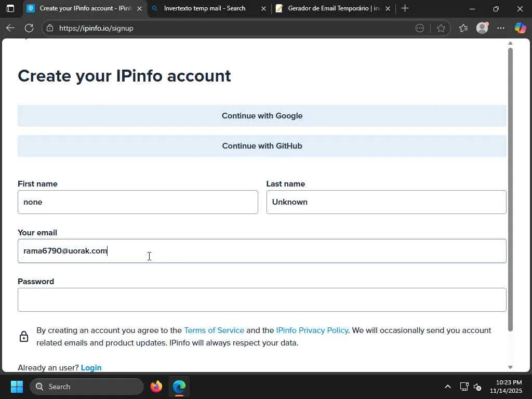532x399 pixels.
Task: Click the address bar URL ipinfo.io/signup
Action: tap(96, 28)
